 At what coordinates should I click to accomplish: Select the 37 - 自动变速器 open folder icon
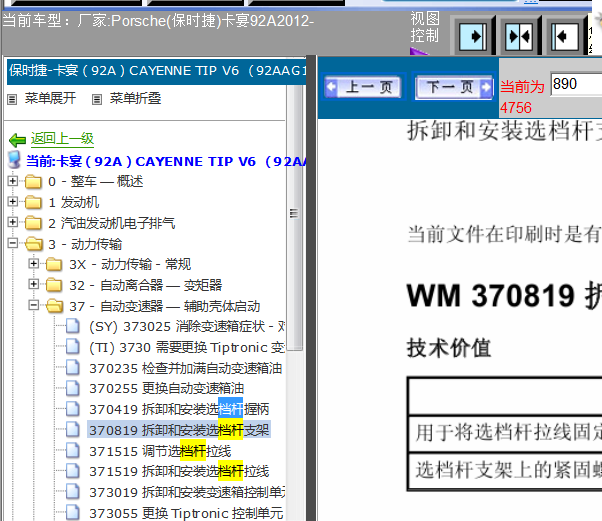tap(55, 306)
